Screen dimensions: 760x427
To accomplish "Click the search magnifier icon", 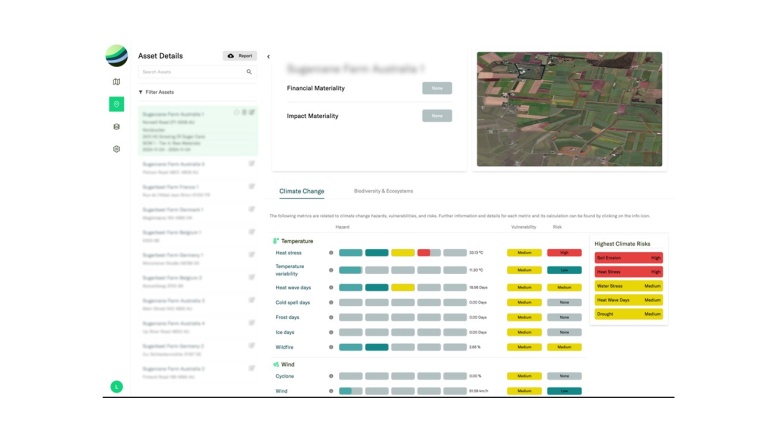I will click(x=249, y=72).
